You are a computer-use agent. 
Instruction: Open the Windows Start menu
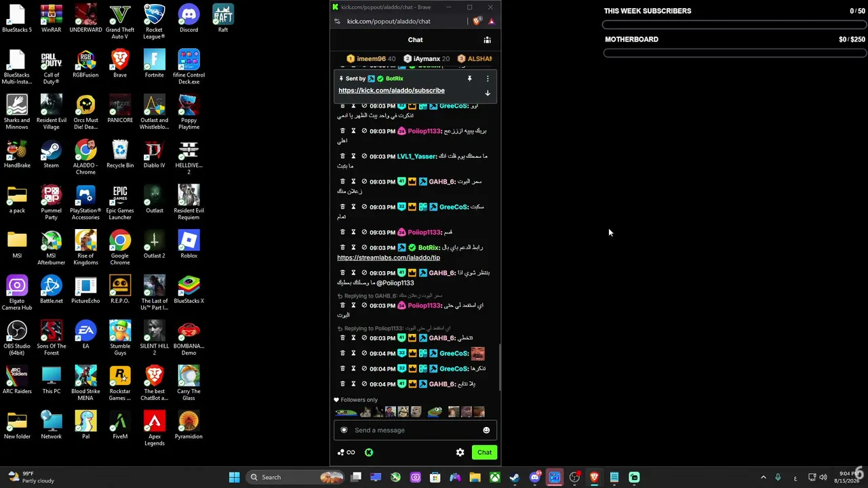coord(234,477)
